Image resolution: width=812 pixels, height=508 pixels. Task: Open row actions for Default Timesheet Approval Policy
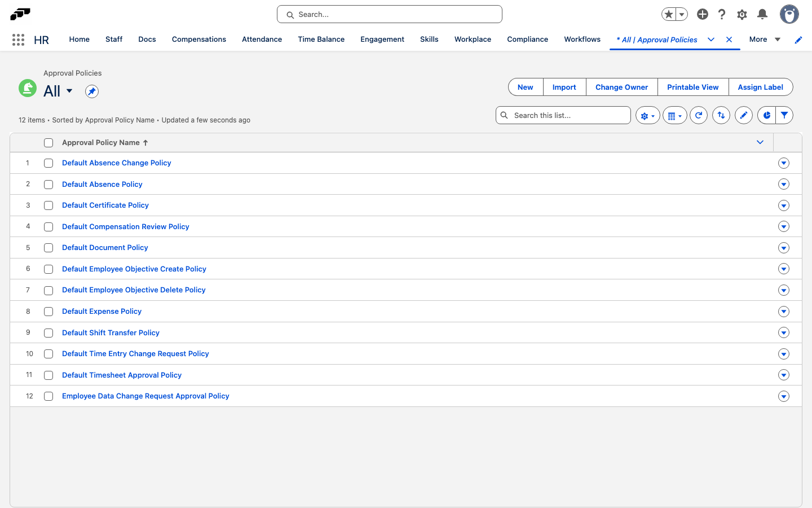click(x=784, y=375)
